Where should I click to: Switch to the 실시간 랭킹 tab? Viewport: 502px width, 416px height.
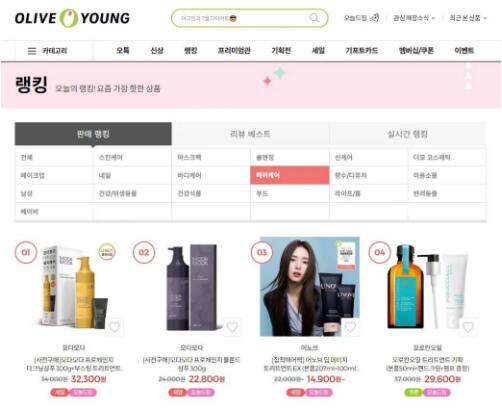pos(407,134)
